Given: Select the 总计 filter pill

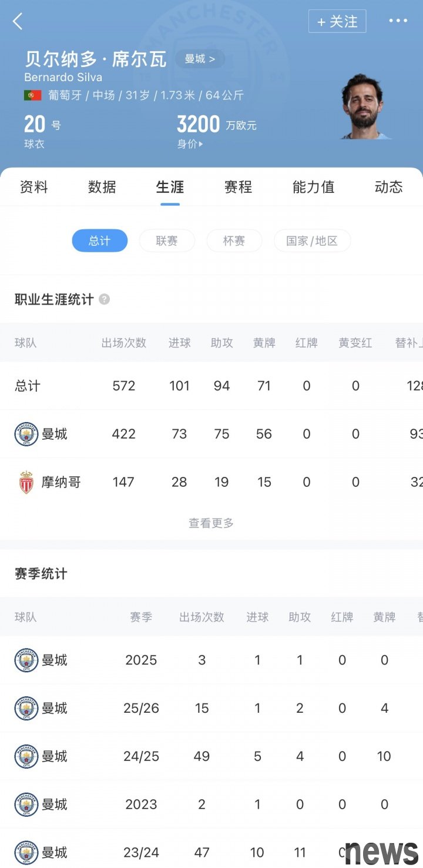Looking at the screenshot, I should point(100,241).
